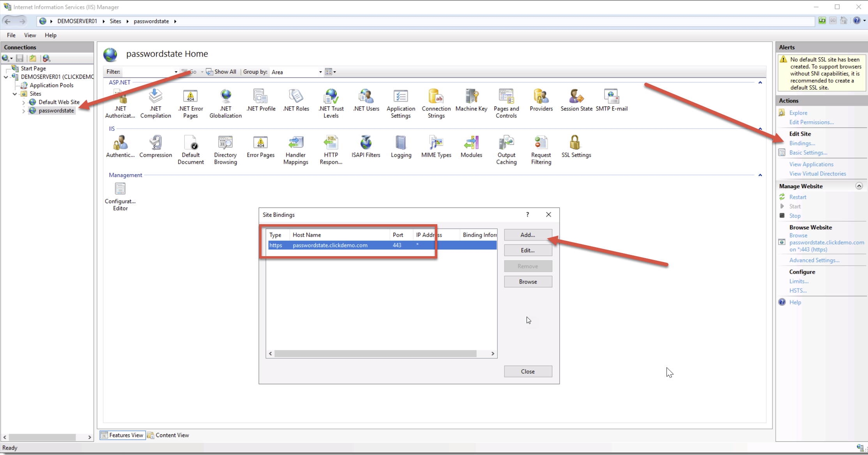This screenshot has width=868, height=455.
Task: Click Edit in Site Bindings dialog
Action: coord(528,250)
